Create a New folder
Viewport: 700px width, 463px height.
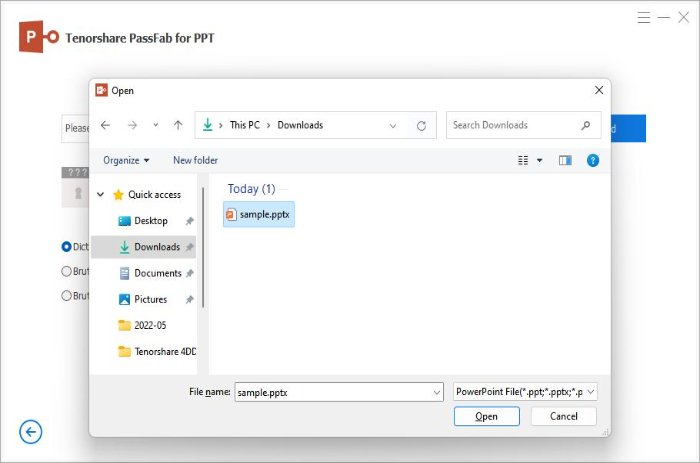tap(196, 160)
